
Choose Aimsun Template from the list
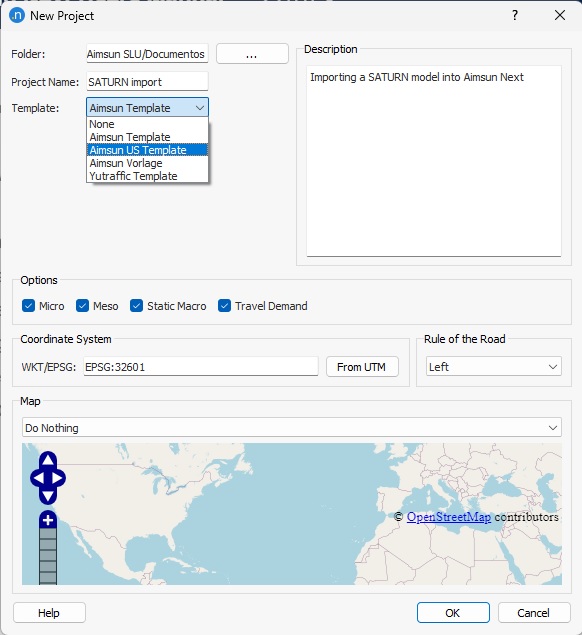(x=147, y=137)
